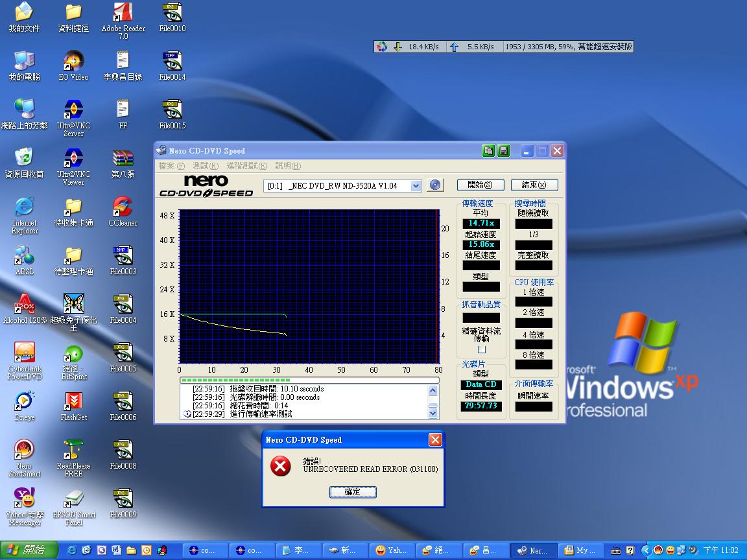Select the Dr.eye desktop icon

(24, 406)
